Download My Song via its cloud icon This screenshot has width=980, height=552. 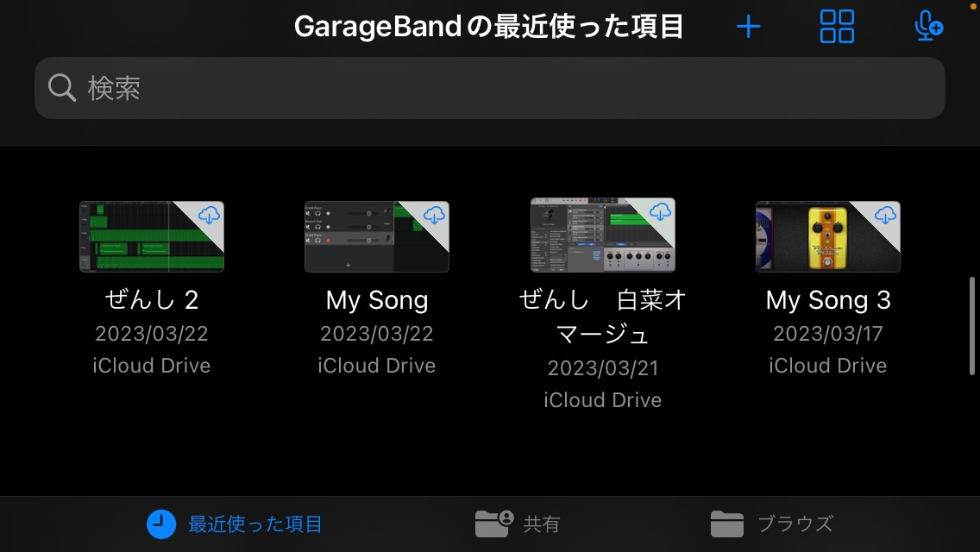point(434,216)
